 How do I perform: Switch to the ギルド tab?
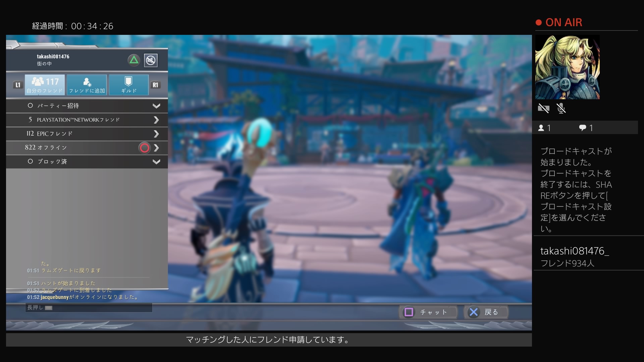click(129, 85)
